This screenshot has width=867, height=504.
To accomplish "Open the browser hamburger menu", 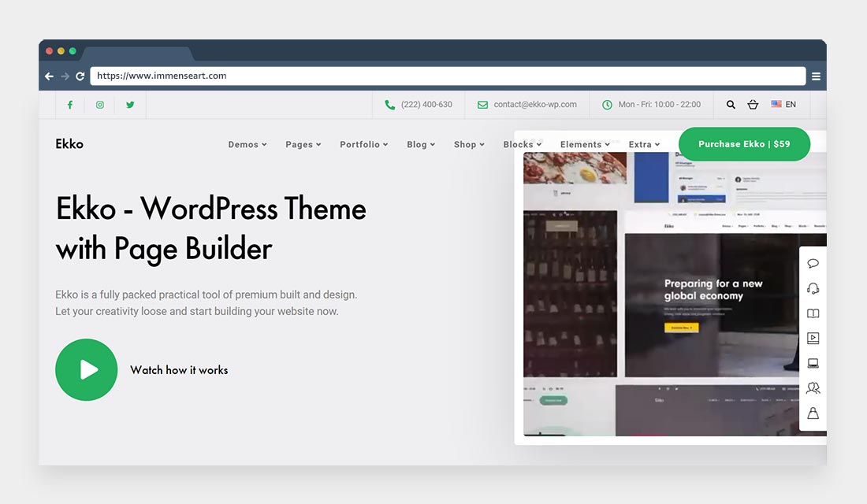I will [x=816, y=76].
